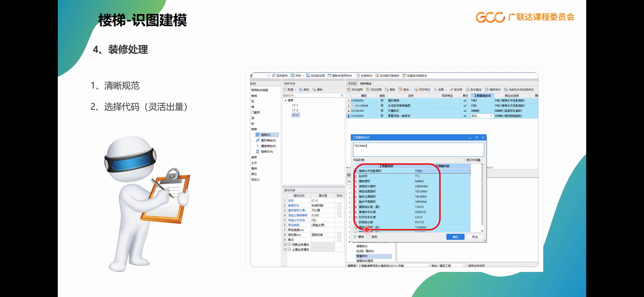This screenshot has height=297, width=644.
Task: Select 楼梯(R) in navigation tree
Action: tap(267, 135)
